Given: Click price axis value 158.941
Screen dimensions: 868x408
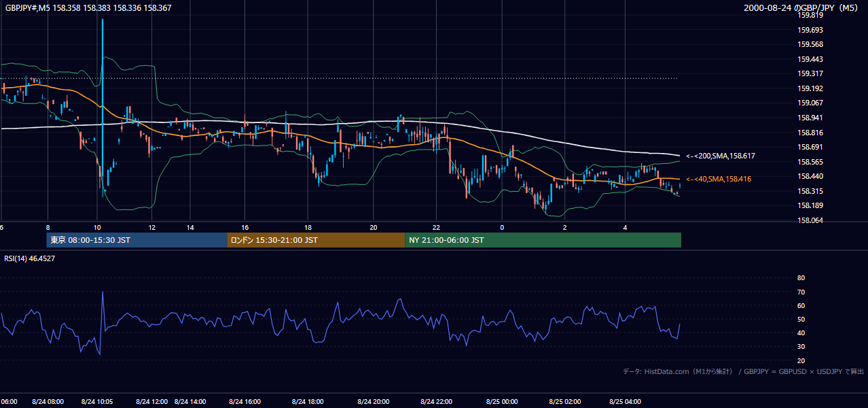Looking at the screenshot, I should coord(810,118).
